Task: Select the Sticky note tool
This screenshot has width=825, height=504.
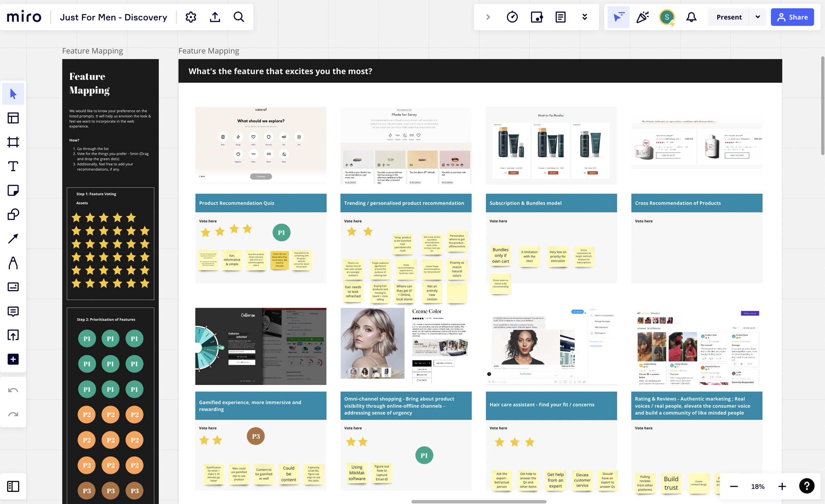Action: point(13,190)
